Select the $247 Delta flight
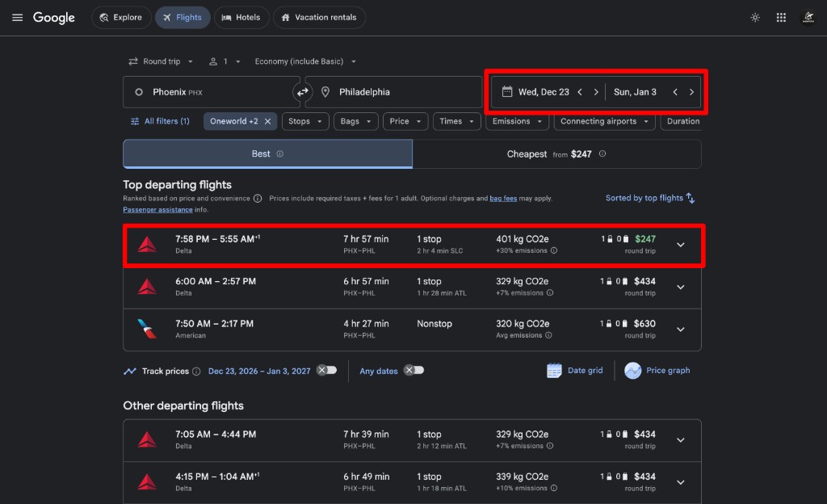 pos(413,246)
